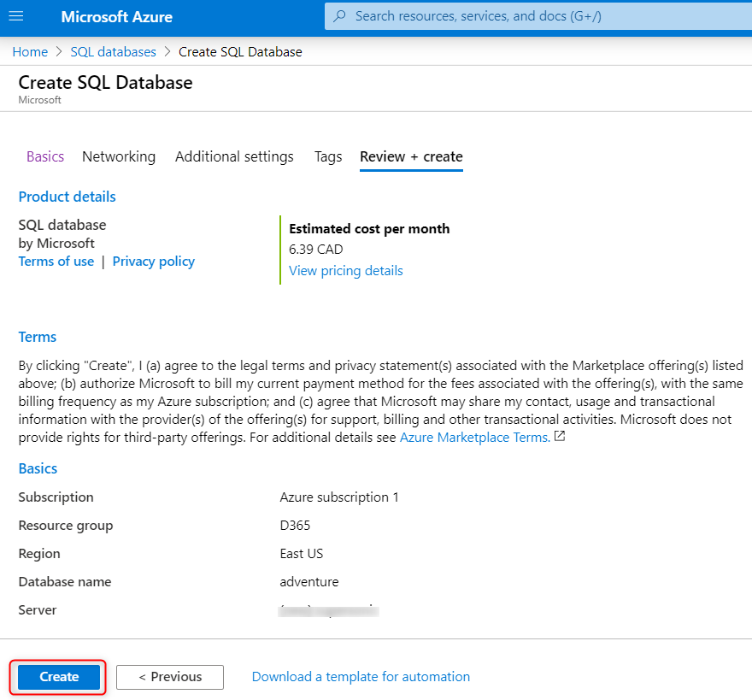Go back with the Previous button
752x700 pixels.
pos(169,676)
